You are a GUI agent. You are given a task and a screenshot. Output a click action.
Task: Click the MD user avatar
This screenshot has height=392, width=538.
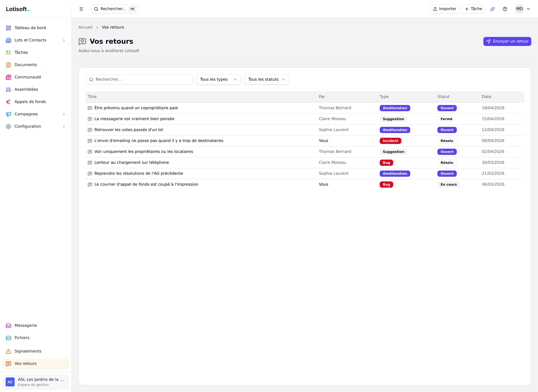(520, 9)
